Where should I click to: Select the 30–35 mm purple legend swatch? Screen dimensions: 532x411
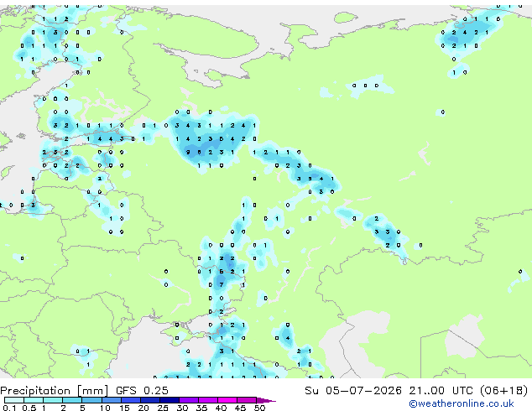tap(189, 400)
